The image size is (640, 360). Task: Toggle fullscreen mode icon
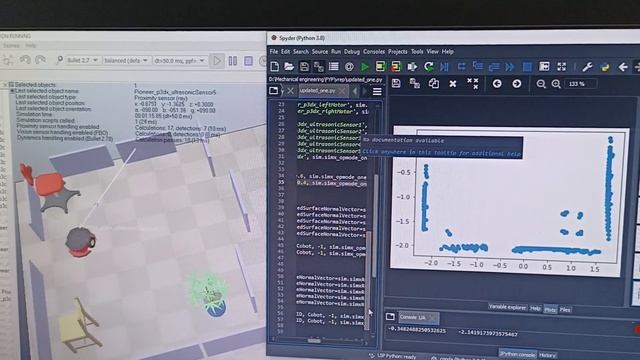(562, 67)
